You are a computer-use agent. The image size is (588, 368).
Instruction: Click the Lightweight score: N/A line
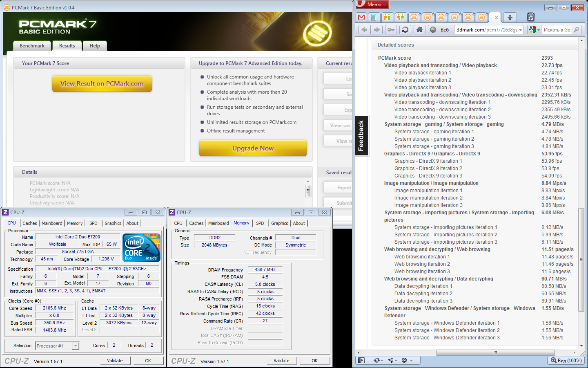pos(54,190)
